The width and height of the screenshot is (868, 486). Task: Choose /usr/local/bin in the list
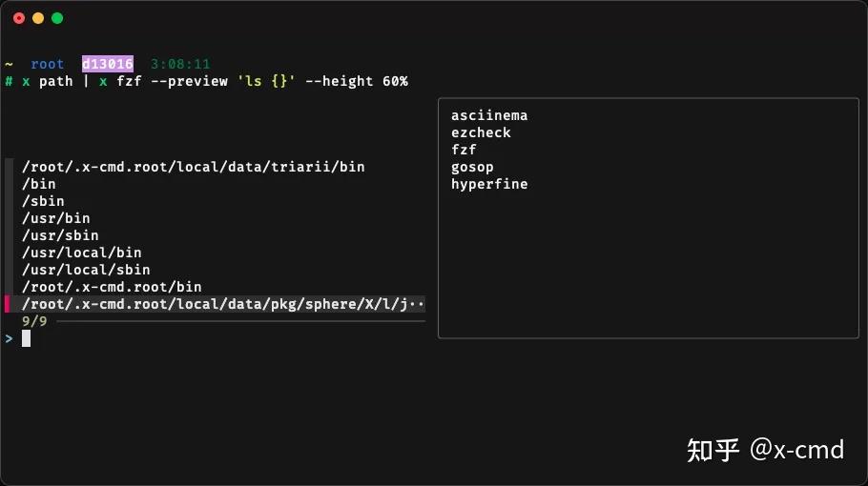tap(81, 253)
